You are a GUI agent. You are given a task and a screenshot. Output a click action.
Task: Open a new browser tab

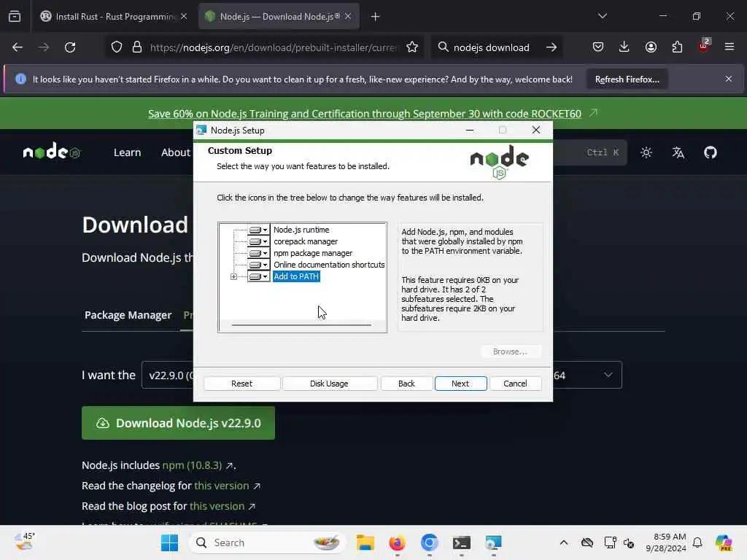(x=376, y=17)
